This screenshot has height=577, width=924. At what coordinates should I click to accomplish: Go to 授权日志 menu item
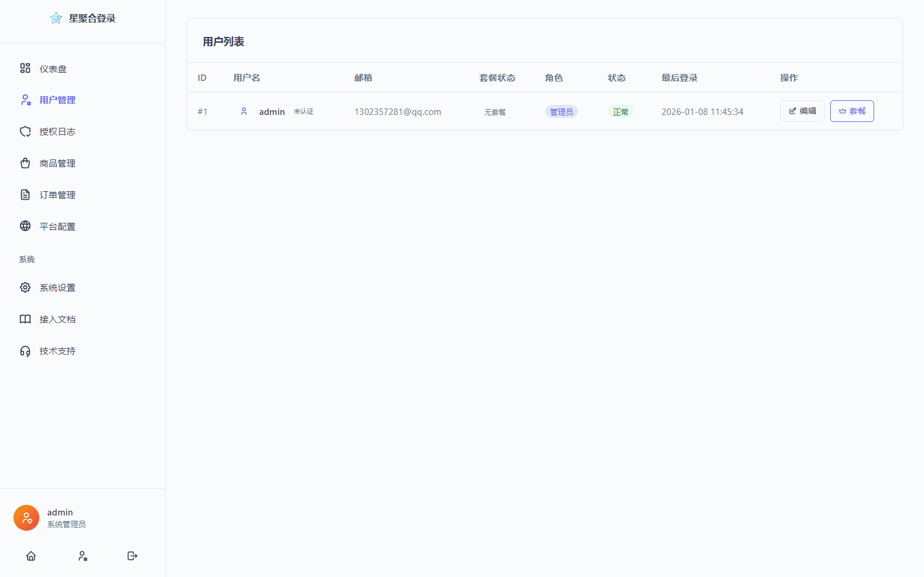57,132
